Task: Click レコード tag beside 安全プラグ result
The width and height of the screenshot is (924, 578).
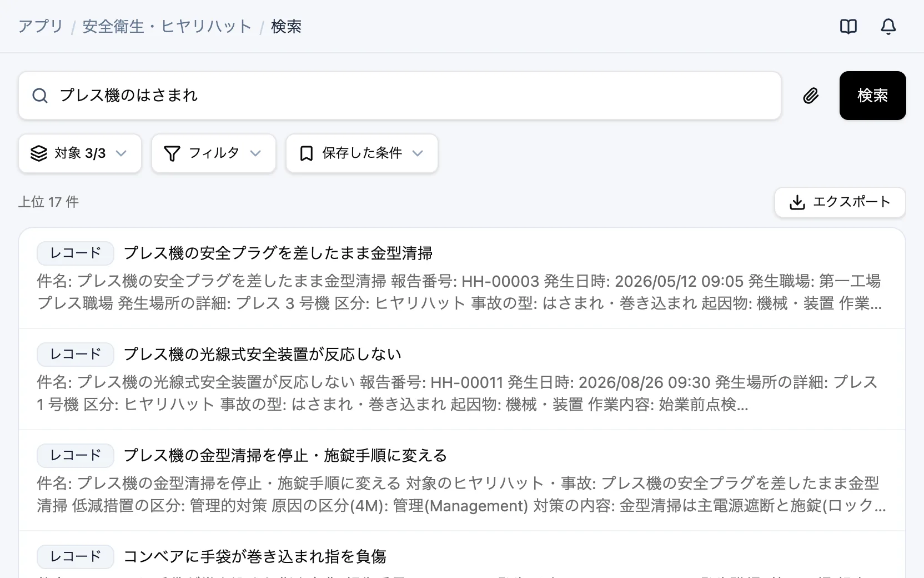Action: point(76,253)
